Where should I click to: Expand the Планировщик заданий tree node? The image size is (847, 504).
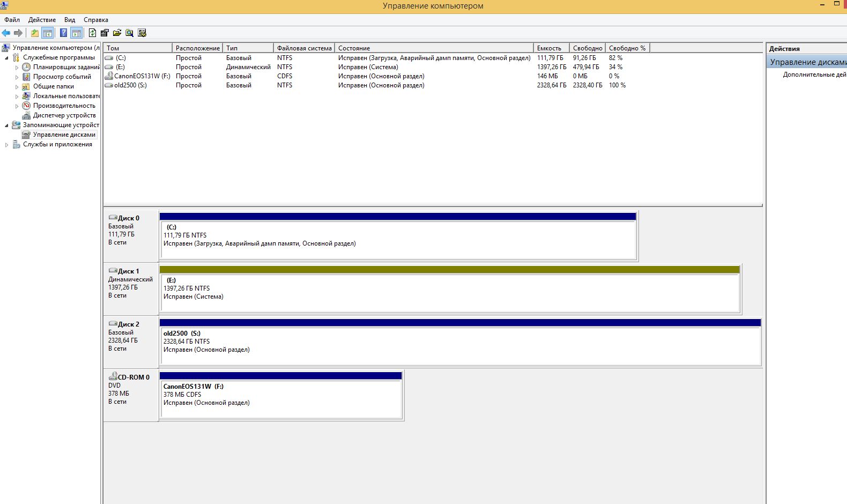(17, 68)
